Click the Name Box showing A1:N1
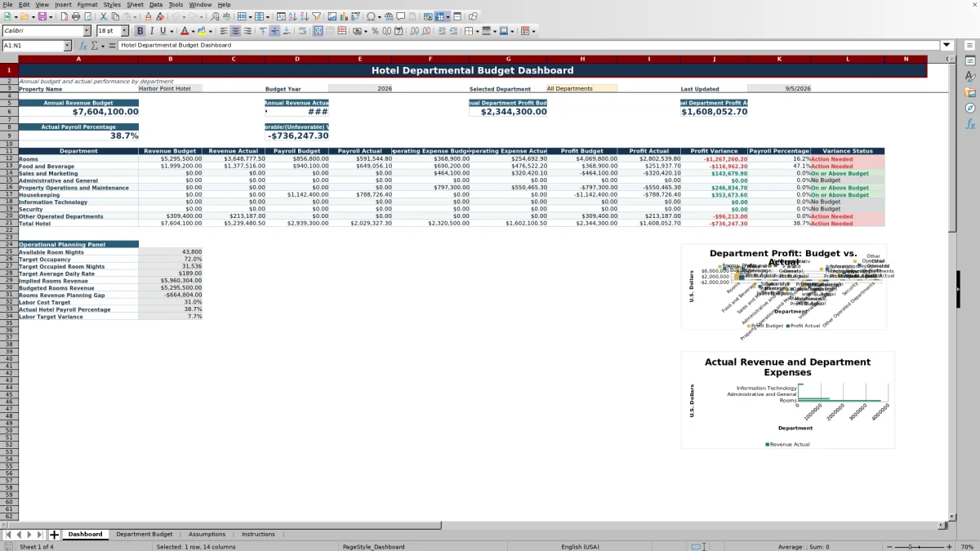Image resolution: width=980 pixels, height=551 pixels. [x=31, y=46]
